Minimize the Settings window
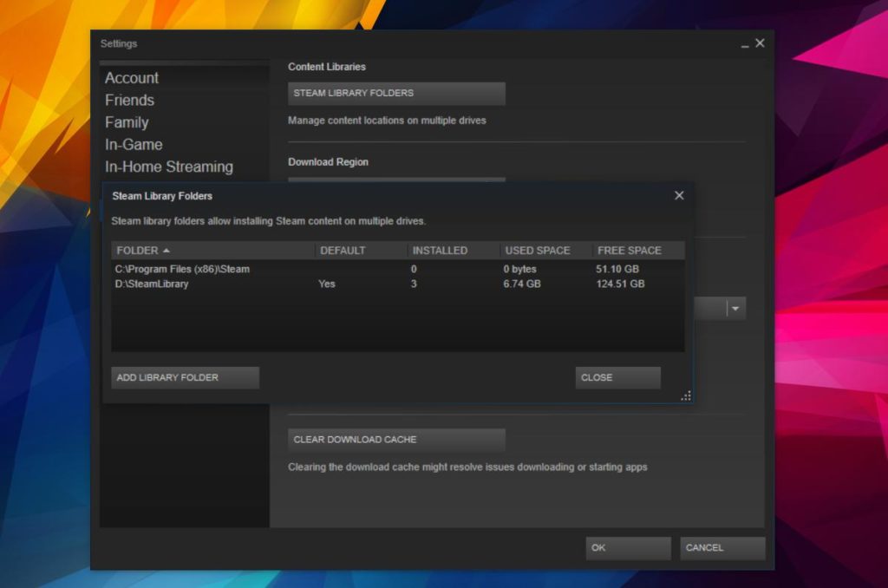 pyautogui.click(x=745, y=45)
